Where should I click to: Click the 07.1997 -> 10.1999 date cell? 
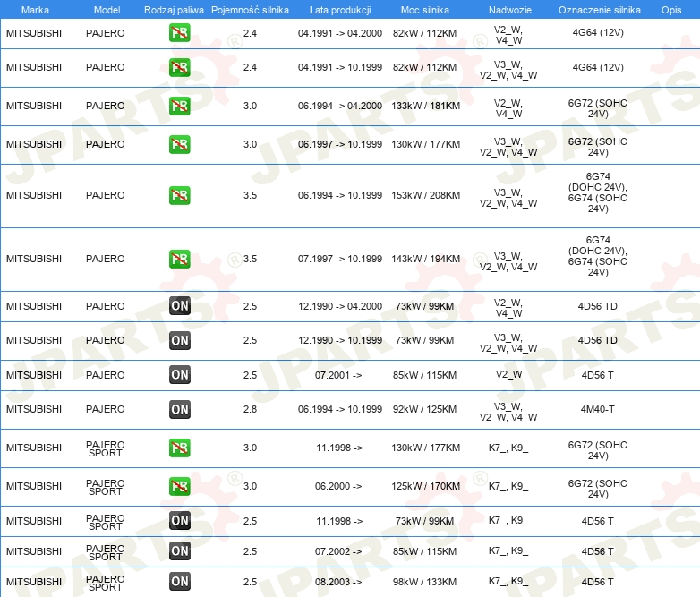coord(340,259)
